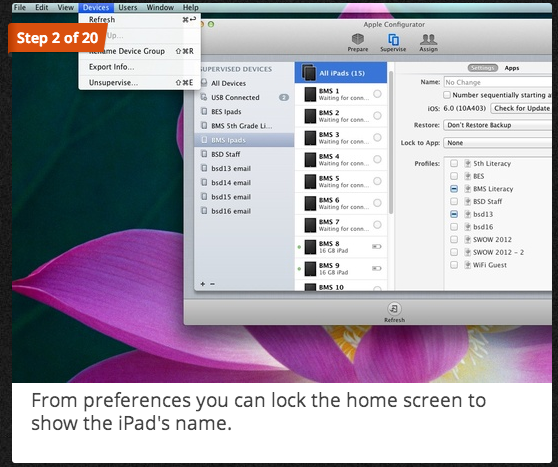Click the add group plus button
Screen dimensions: 558x467
point(202,284)
